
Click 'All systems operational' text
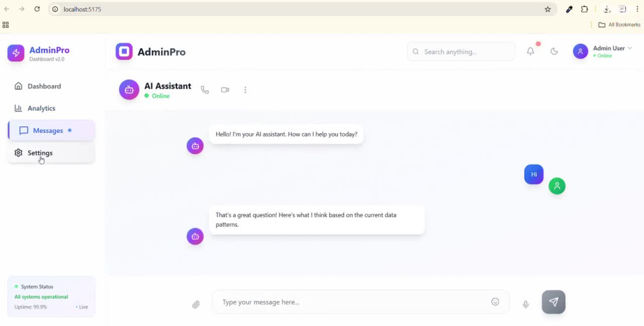(41, 297)
